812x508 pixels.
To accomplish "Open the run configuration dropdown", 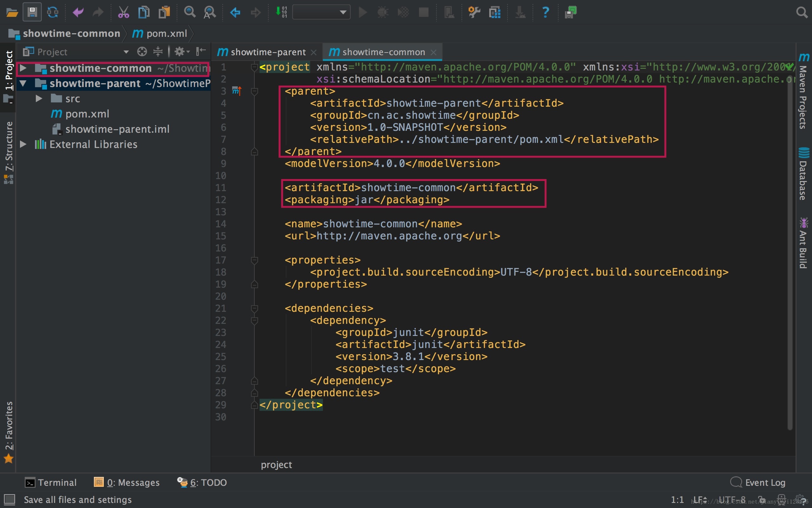I will [321, 12].
